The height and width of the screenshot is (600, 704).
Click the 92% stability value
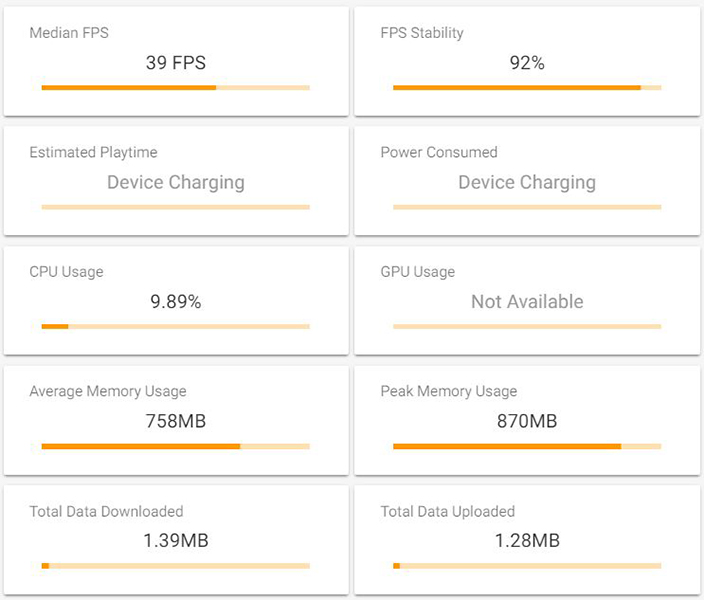point(527,62)
